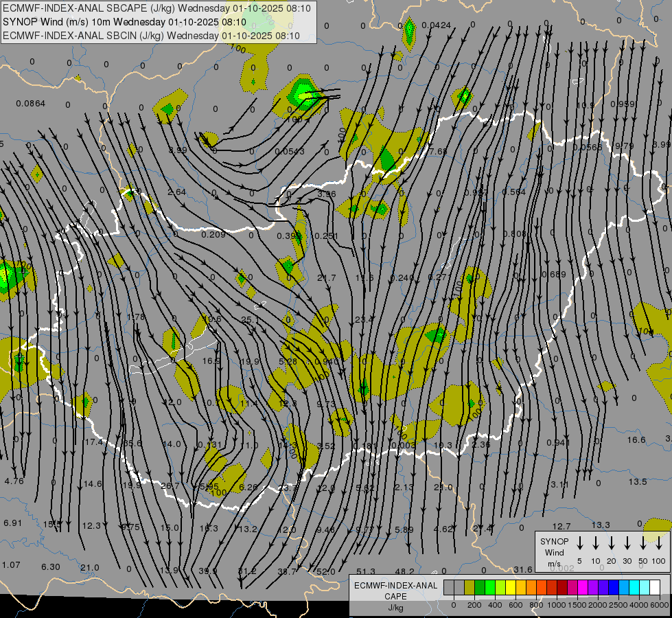Select the 30 m/s wind arrow symbol

pyautogui.click(x=627, y=543)
